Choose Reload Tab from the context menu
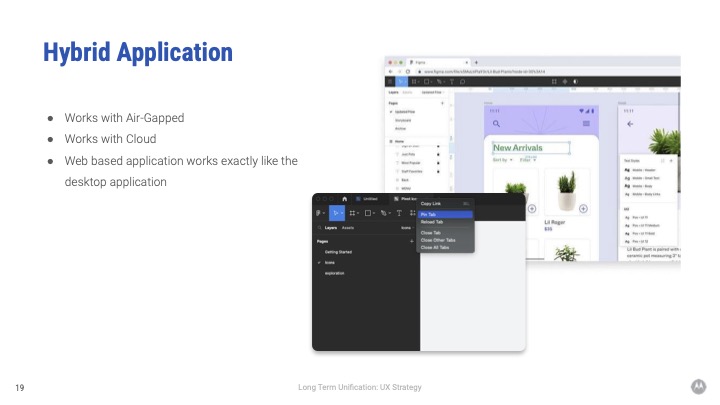The height and width of the screenshot is (405, 720). [x=445, y=222]
